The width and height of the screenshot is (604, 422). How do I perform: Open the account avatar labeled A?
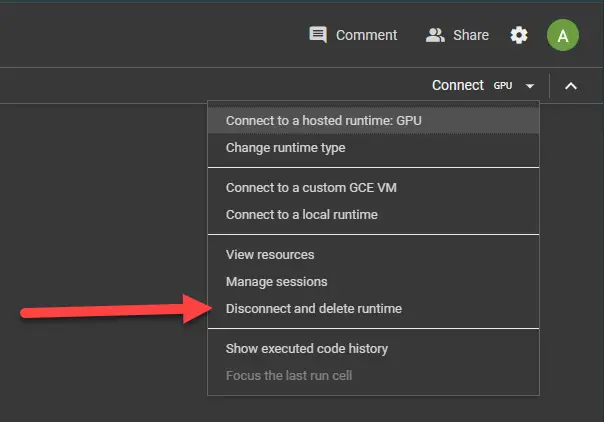[563, 36]
